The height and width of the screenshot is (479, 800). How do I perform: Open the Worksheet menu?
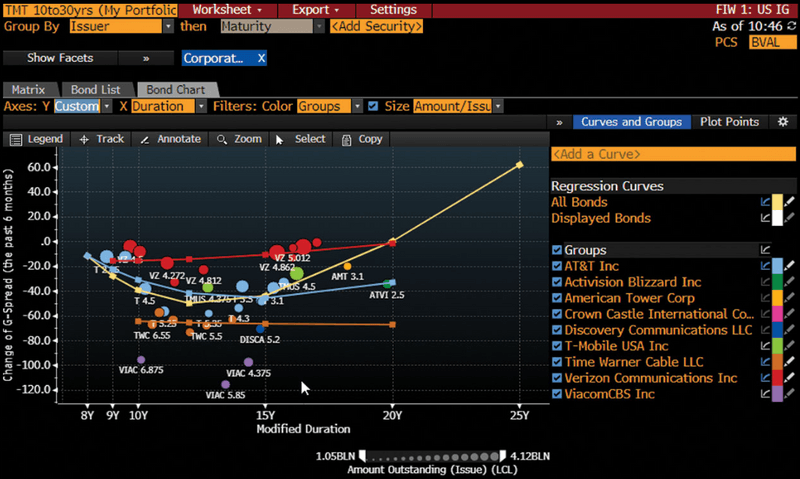(x=227, y=10)
